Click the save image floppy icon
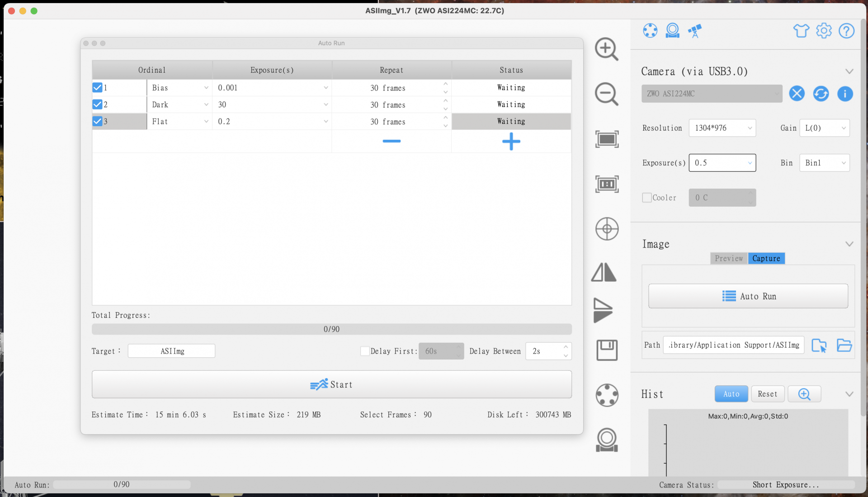This screenshot has height=497, width=868. tap(607, 350)
